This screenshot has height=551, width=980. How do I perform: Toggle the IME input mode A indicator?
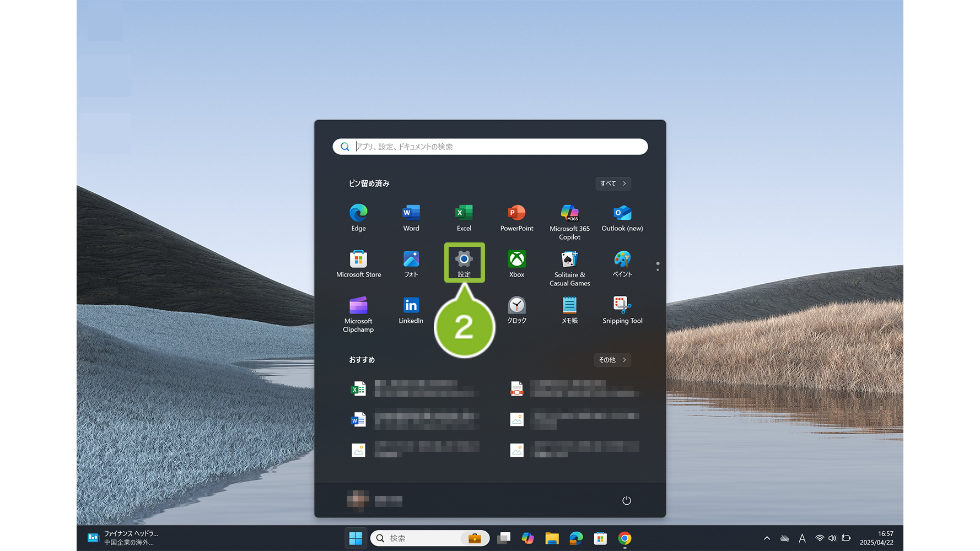pyautogui.click(x=802, y=538)
